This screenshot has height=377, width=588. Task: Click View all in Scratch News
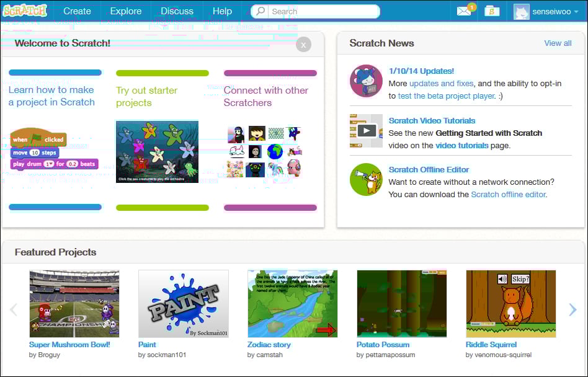pos(558,43)
